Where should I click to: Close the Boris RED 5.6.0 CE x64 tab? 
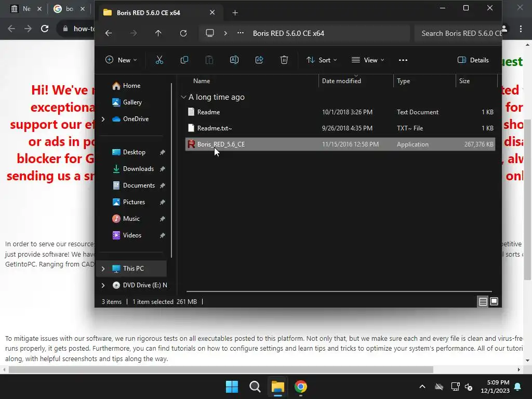pyautogui.click(x=212, y=12)
